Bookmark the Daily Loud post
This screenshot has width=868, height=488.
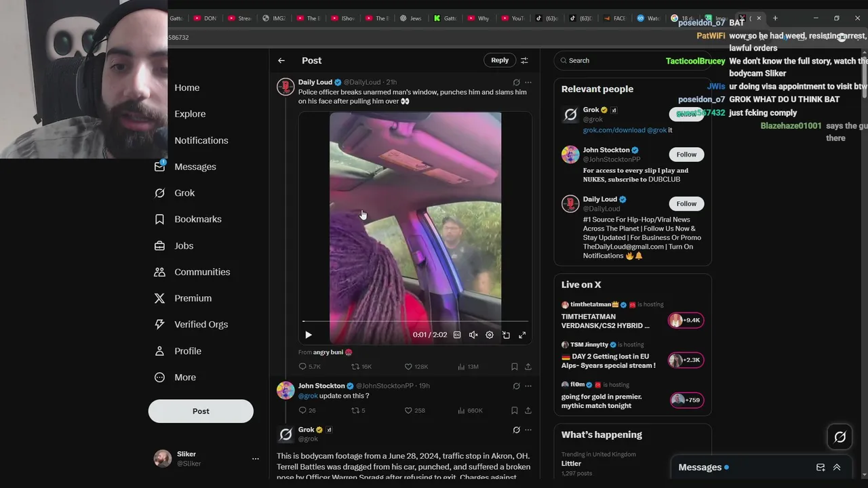pos(514,367)
